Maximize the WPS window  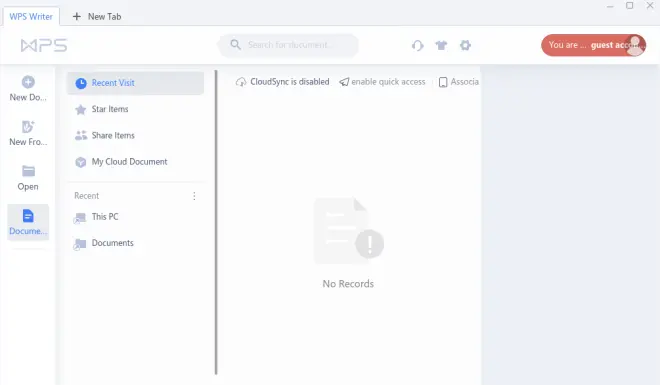630,5
